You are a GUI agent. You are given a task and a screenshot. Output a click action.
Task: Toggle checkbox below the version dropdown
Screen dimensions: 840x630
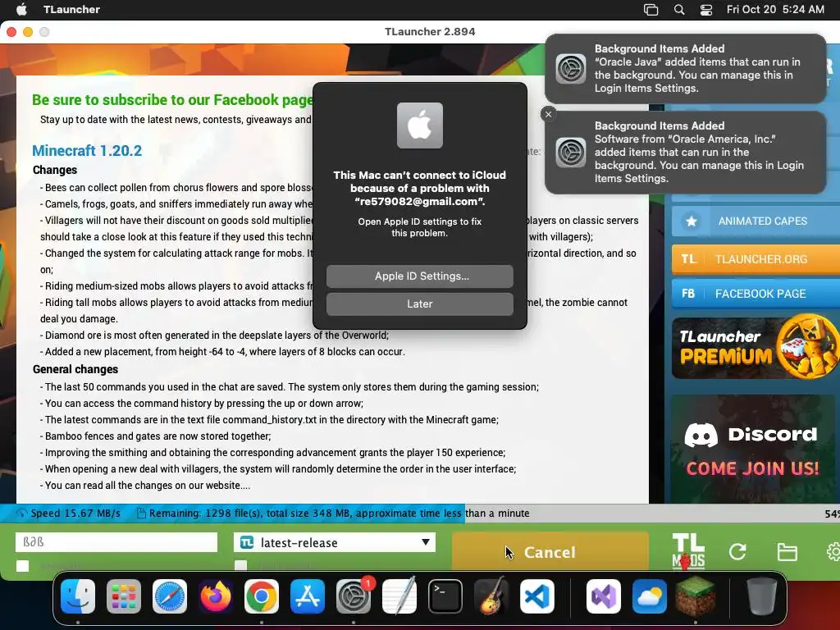(241, 566)
